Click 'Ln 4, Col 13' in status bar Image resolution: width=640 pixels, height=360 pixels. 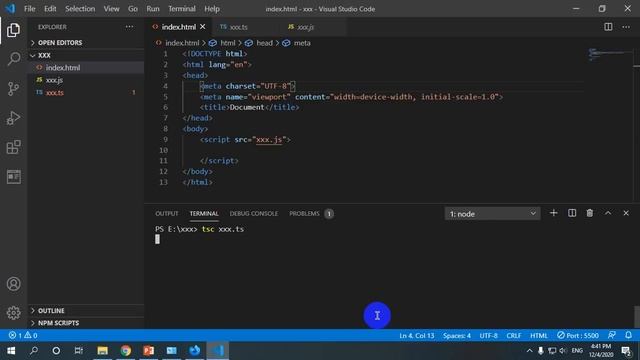tap(416, 336)
